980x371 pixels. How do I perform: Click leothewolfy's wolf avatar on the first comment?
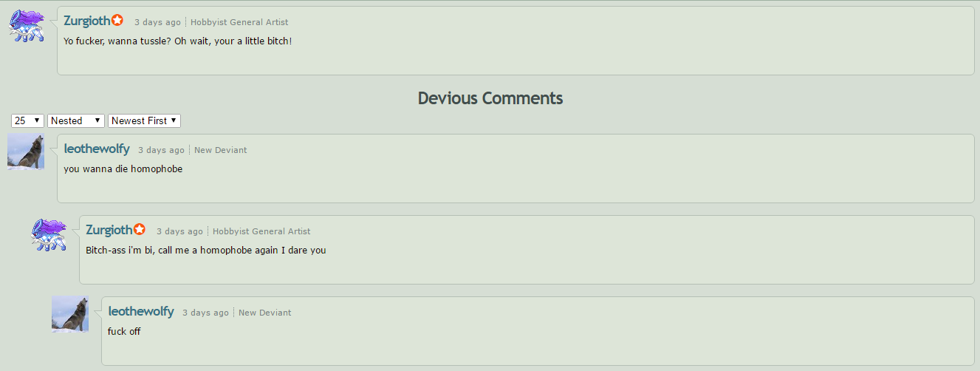[x=26, y=152]
